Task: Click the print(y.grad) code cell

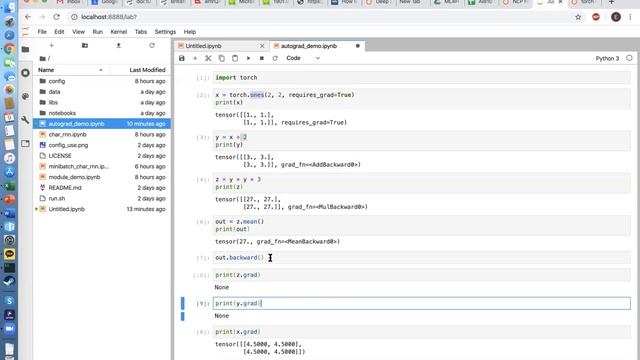Action: pos(421,303)
